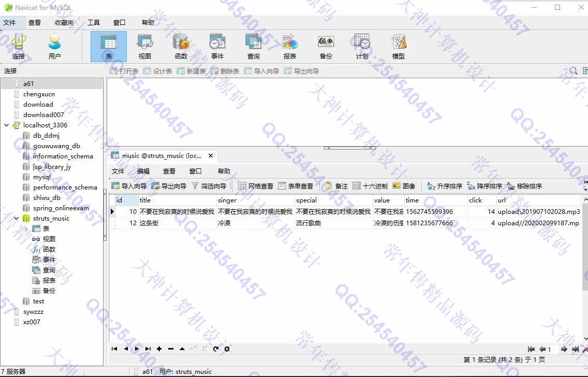Open the 备份 backup icon in main toolbar

(326, 47)
